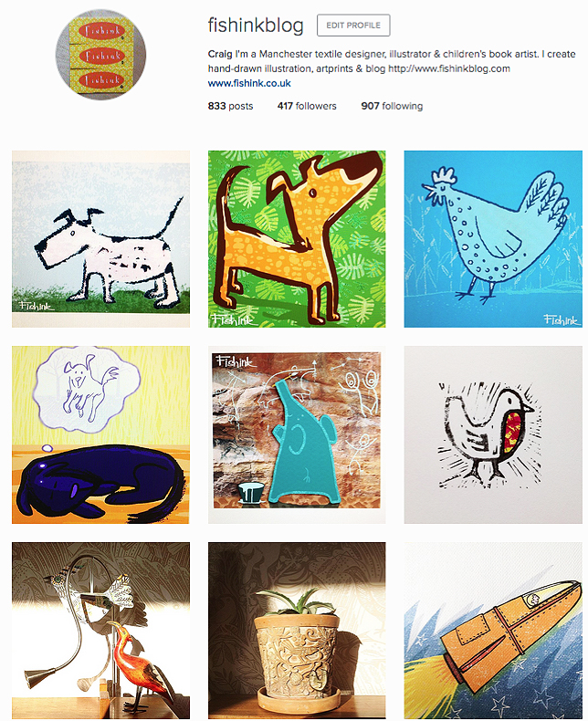Open the teal elephant cave drawing post
The image size is (588, 721).
tap(297, 435)
